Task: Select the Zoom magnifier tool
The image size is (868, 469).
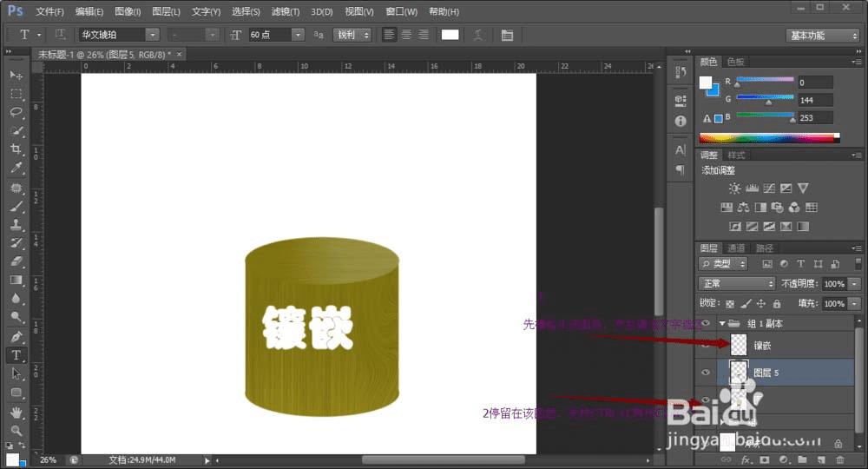Action: click(x=16, y=430)
